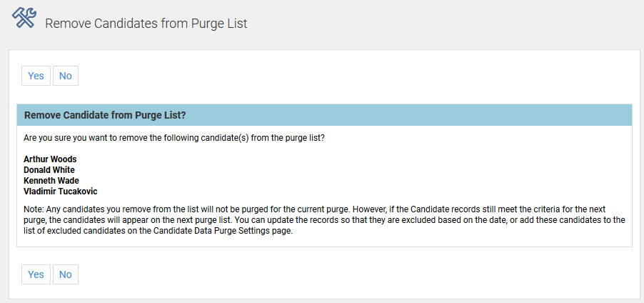Click blank white space right of bottom buttons
644x303 pixels.
pos(357,274)
